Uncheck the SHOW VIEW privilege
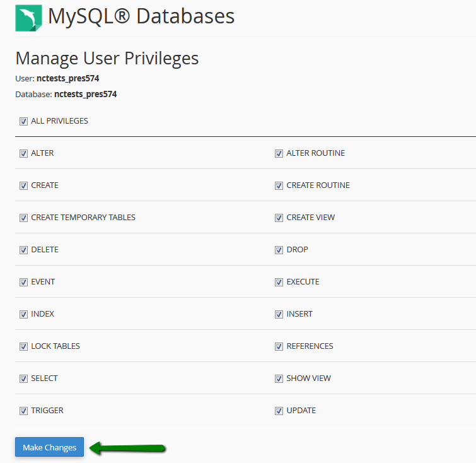 click(x=279, y=379)
